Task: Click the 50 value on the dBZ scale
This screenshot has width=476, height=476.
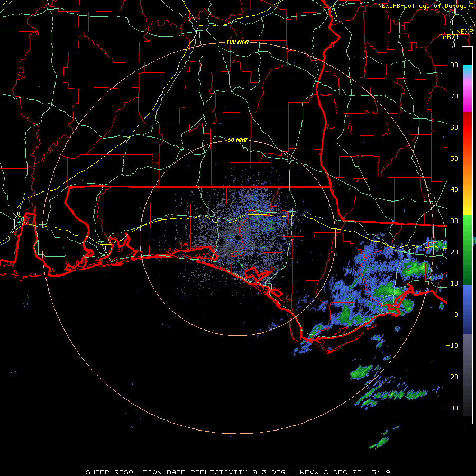Action: (454, 159)
